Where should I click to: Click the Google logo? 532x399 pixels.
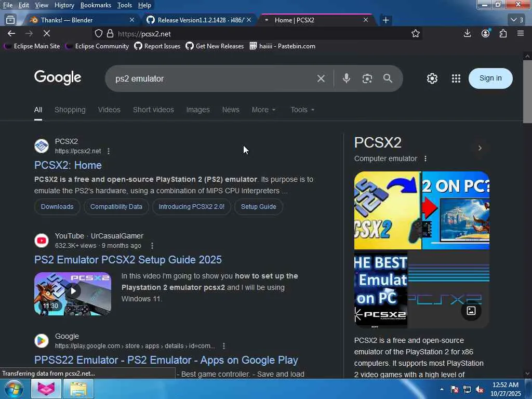coord(58,78)
